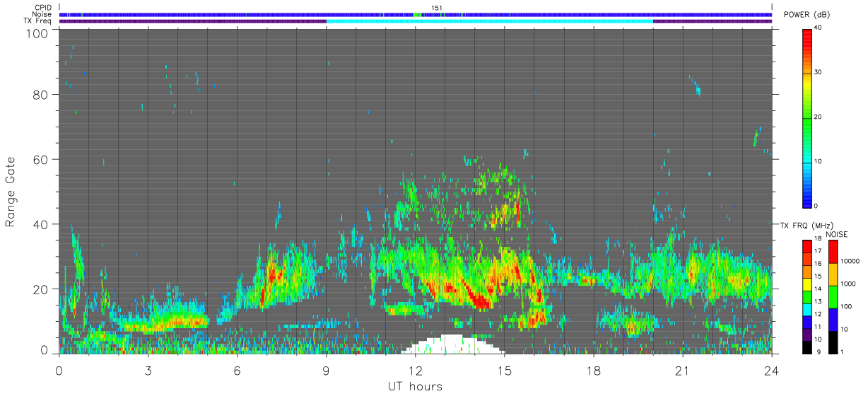Click the red top of POWER colorbar
The image size is (868, 401).
(x=807, y=35)
